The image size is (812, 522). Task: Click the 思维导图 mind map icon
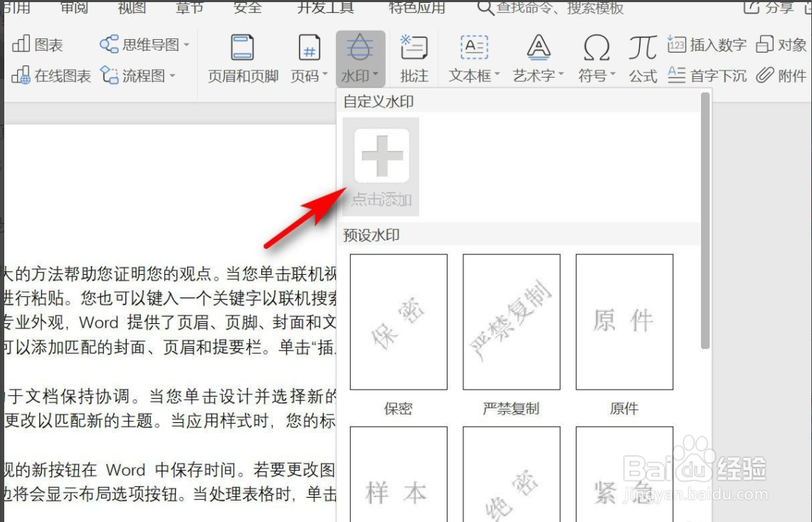pyautogui.click(x=110, y=45)
